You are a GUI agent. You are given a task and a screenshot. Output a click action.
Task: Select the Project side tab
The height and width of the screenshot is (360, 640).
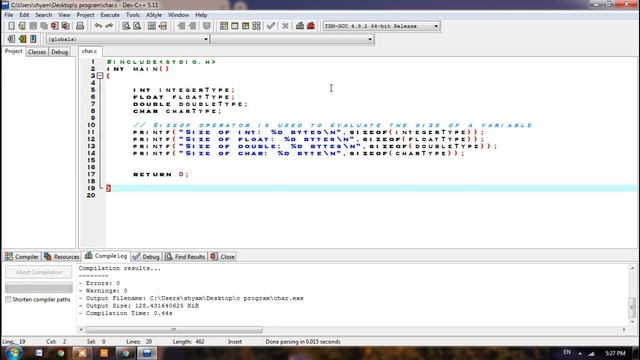pyautogui.click(x=13, y=51)
